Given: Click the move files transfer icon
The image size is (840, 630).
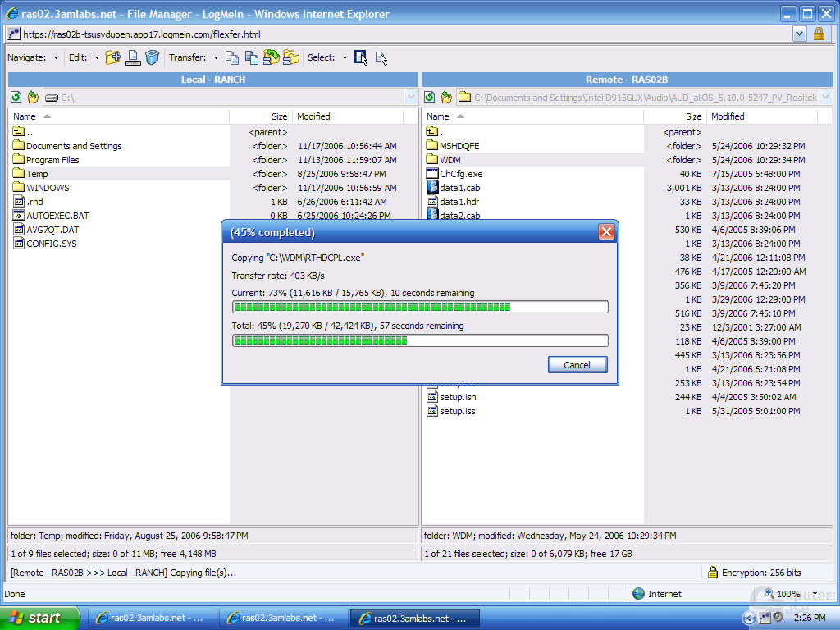Looking at the screenshot, I should (x=251, y=57).
